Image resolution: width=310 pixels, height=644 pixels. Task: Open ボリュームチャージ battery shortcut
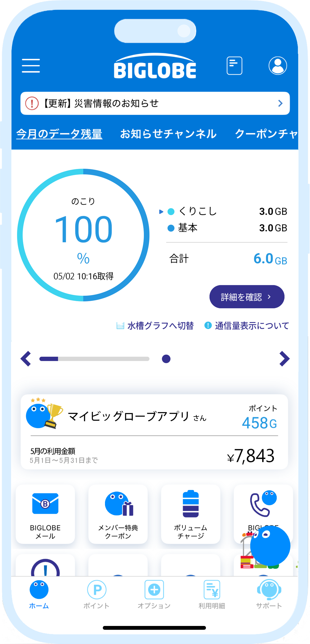[191, 514]
